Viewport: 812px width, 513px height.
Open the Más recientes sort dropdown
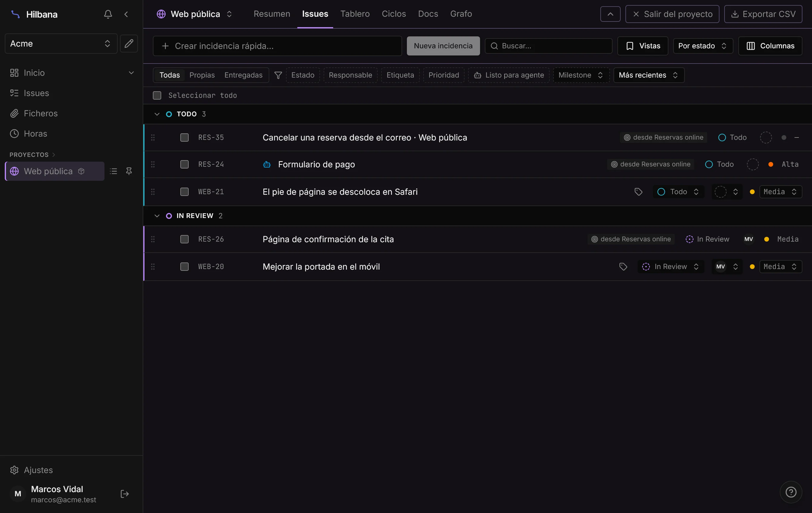tap(648, 75)
